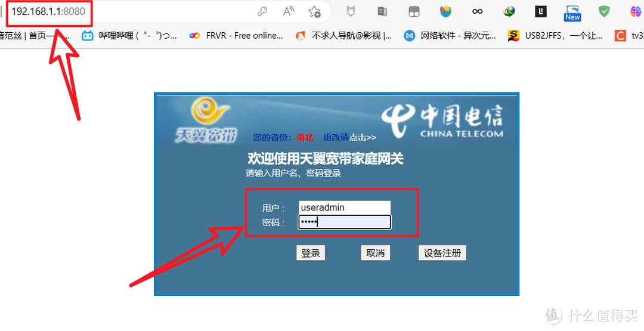Open the USB2JFFS bookmark

[555, 36]
